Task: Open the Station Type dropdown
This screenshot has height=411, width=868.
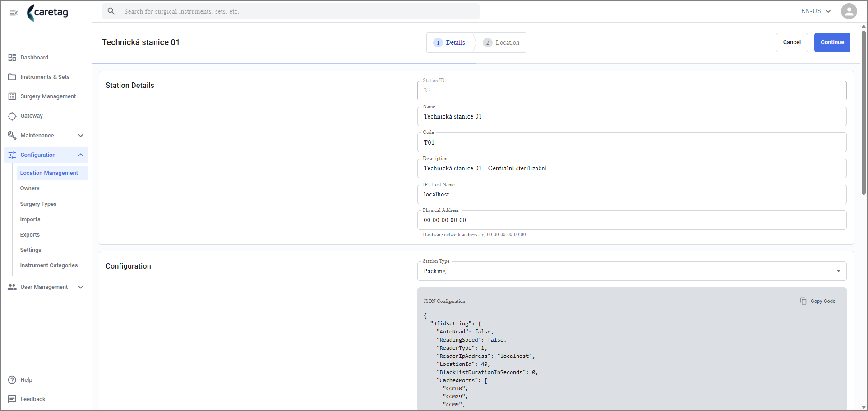Action: coord(632,271)
